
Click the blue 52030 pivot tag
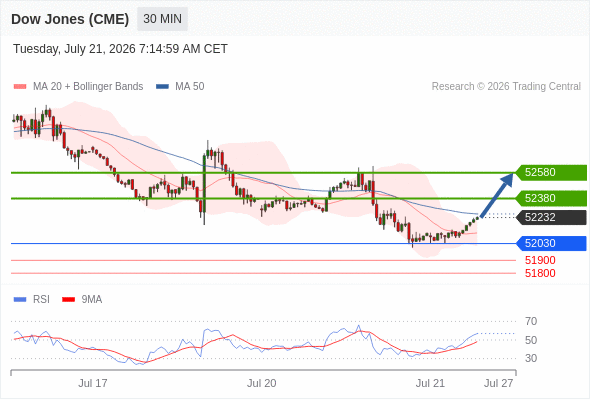pos(551,243)
